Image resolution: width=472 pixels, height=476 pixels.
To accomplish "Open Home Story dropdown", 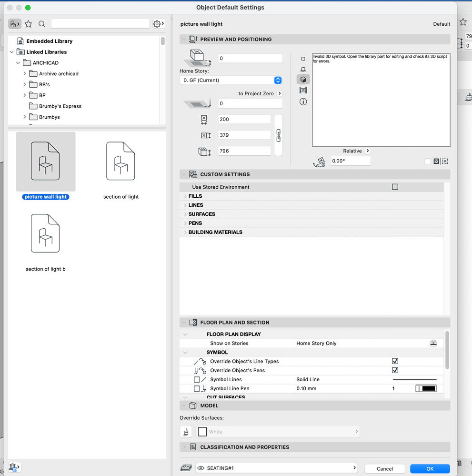I will (x=231, y=80).
